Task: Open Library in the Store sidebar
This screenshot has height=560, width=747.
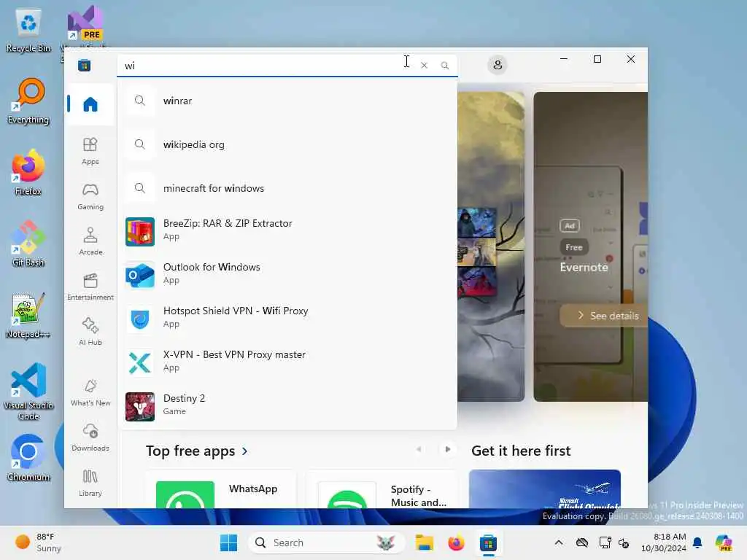Action: pos(90,483)
